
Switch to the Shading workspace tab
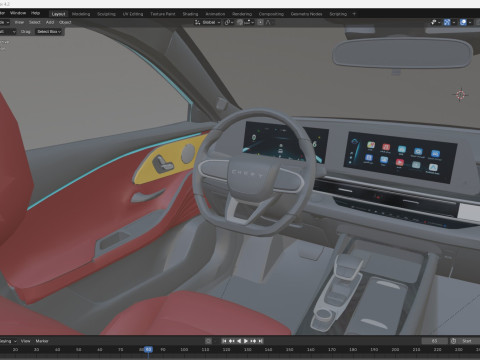[190, 14]
